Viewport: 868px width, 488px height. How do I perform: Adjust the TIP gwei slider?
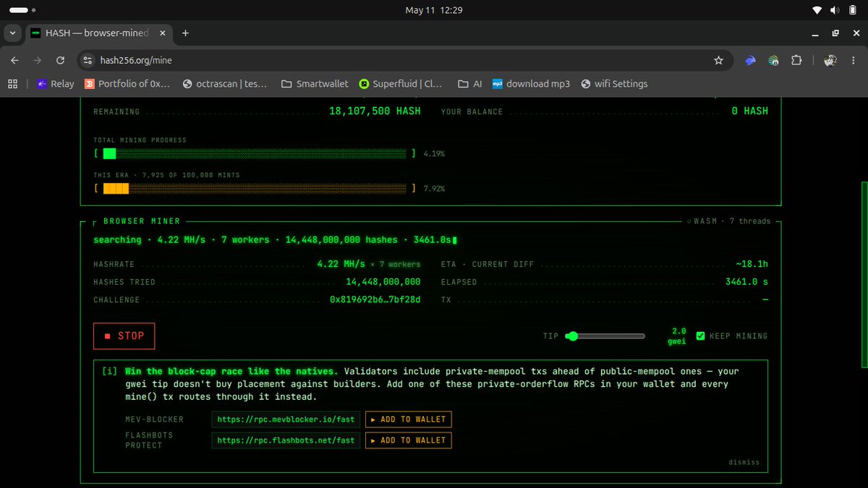605,335
